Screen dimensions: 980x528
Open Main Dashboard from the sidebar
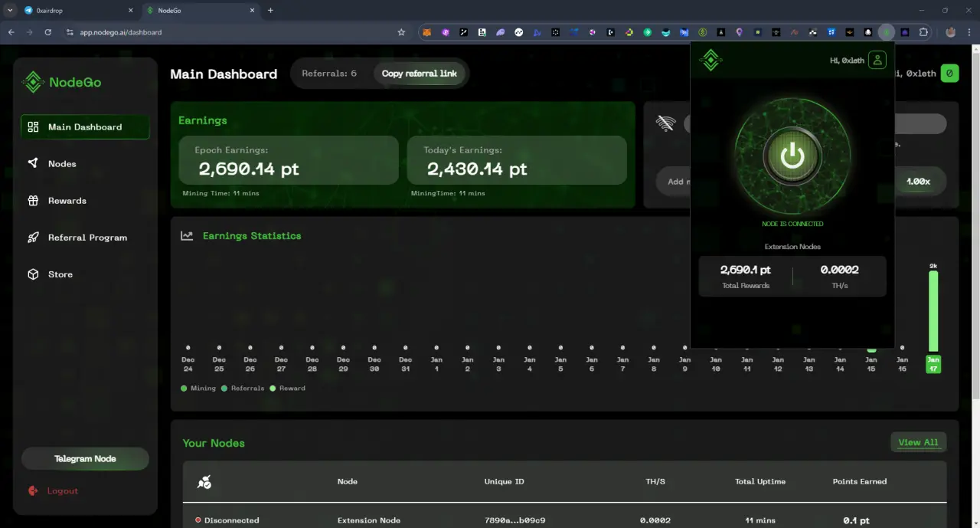coord(85,127)
